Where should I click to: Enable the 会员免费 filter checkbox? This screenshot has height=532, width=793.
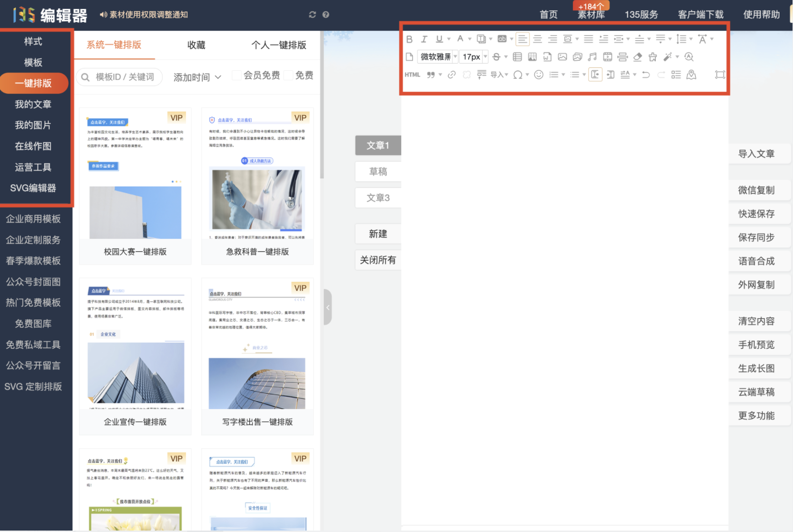pyautogui.click(x=236, y=75)
